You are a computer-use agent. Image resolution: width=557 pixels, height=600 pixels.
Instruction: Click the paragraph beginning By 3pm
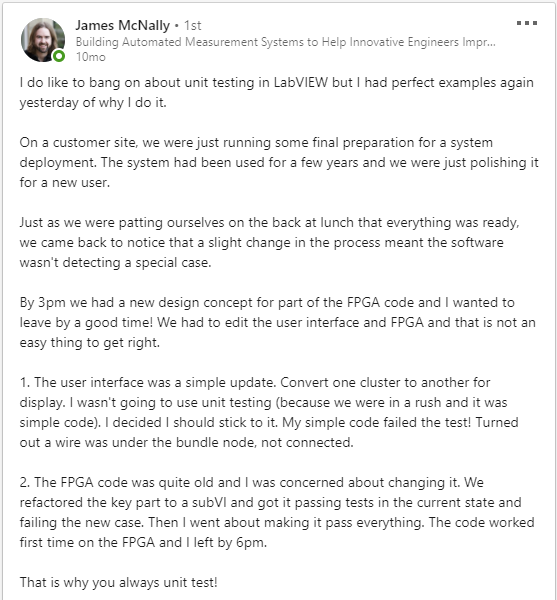click(x=277, y=322)
